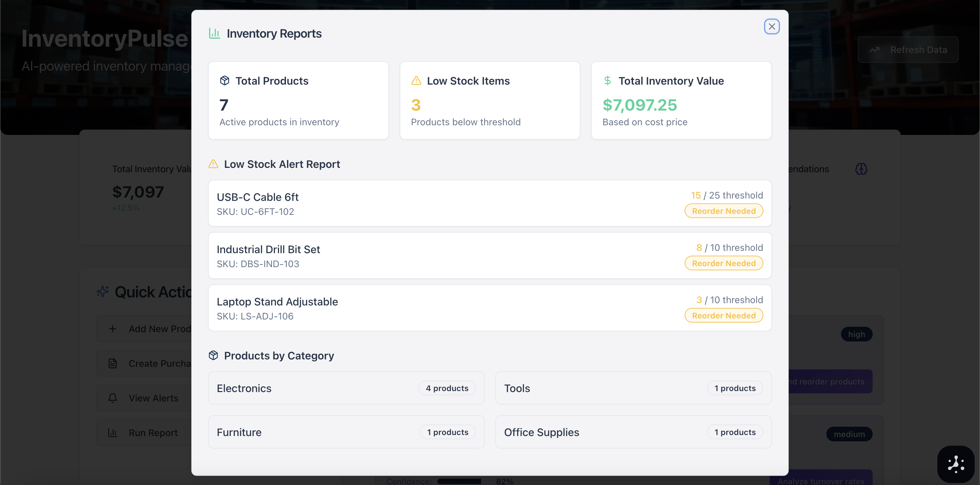980x485 pixels.
Task: Click the Office Supplies 1 products badge
Action: click(735, 432)
